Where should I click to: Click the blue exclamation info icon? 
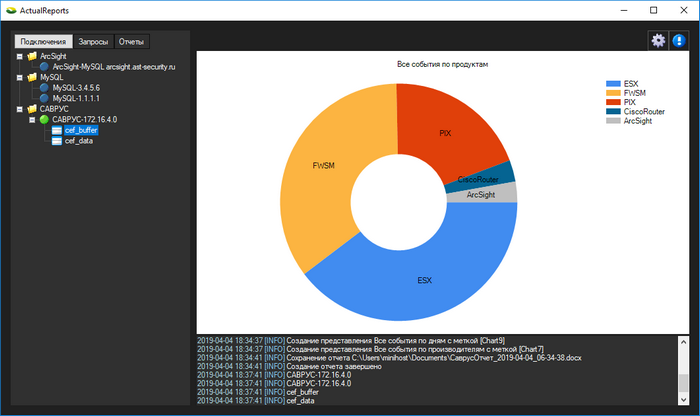[680, 41]
